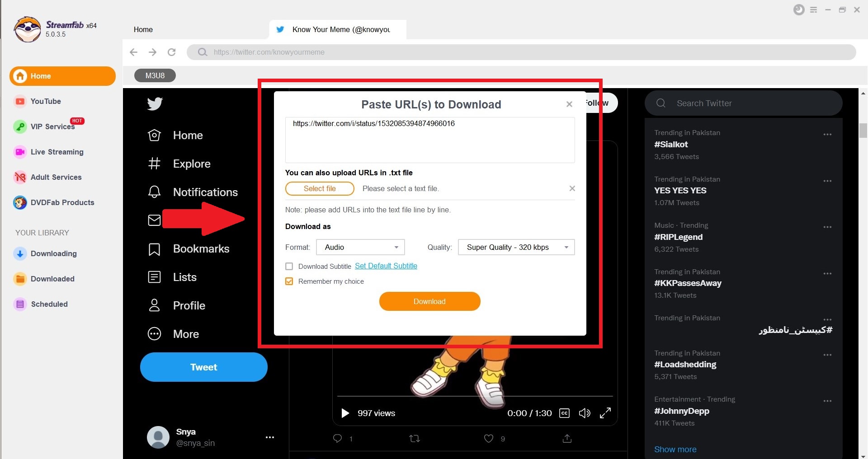This screenshot has width=868, height=459.
Task: Open options for YES YES YES trend
Action: [x=827, y=181]
